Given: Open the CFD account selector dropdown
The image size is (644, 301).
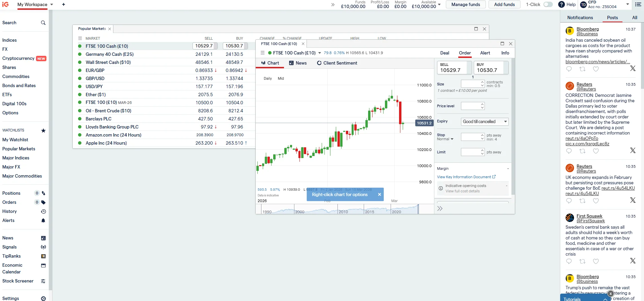Looking at the screenshot, I should pyautogui.click(x=628, y=4).
